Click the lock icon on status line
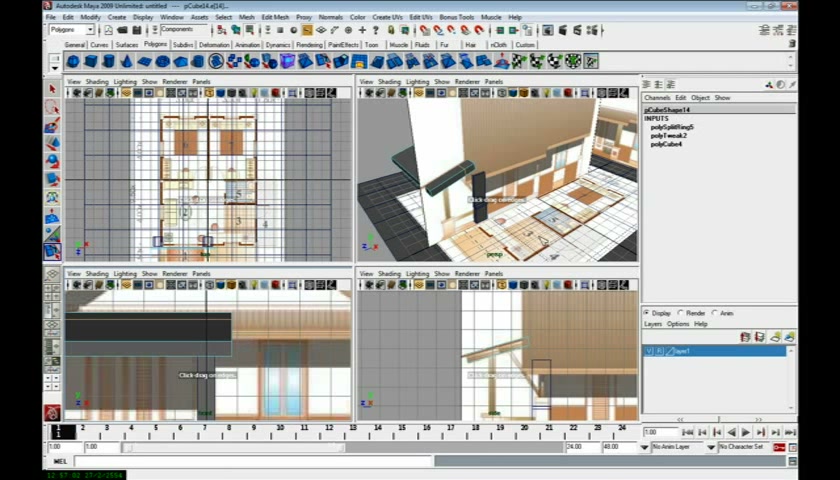Image resolution: width=840 pixels, height=480 pixels. click(391, 31)
